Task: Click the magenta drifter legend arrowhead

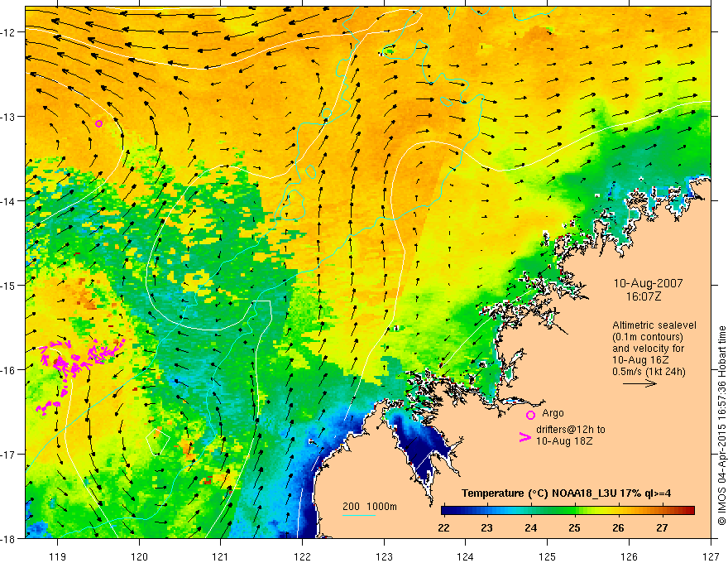Action: 525,437
